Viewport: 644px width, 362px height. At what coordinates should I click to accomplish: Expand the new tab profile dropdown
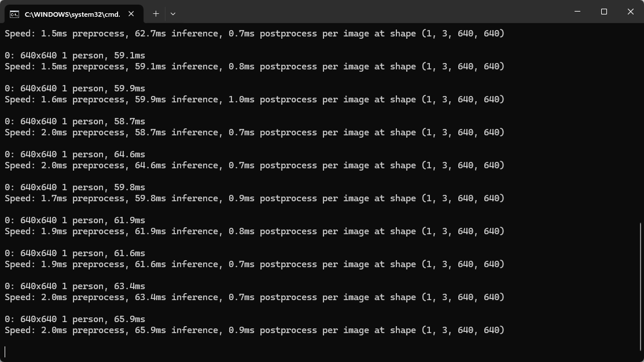coord(172,13)
